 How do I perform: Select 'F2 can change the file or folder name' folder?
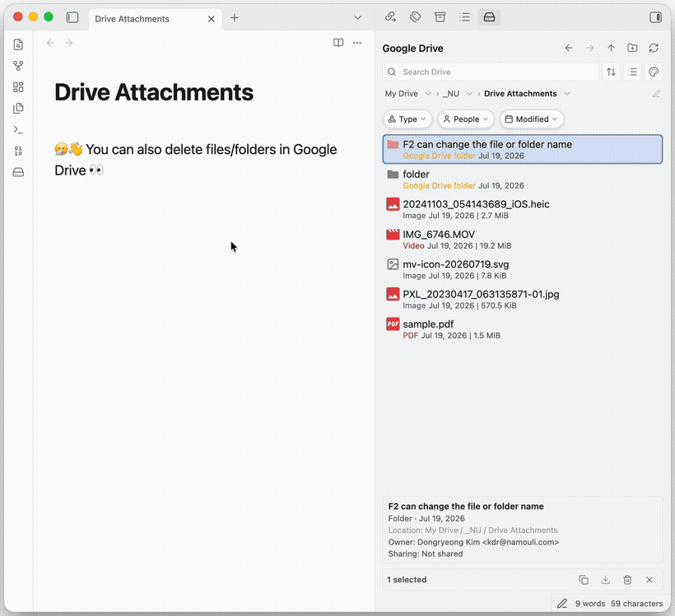point(522,150)
